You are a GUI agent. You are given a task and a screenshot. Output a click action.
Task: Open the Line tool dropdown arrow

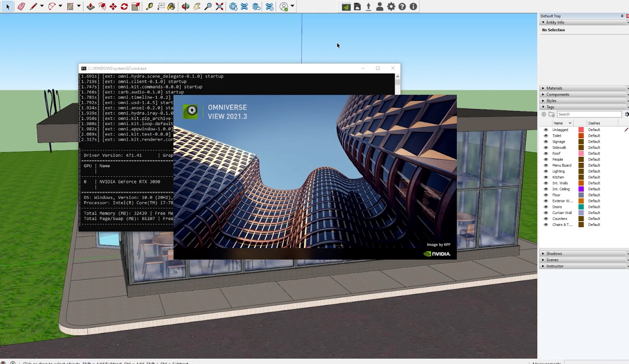(42, 6)
